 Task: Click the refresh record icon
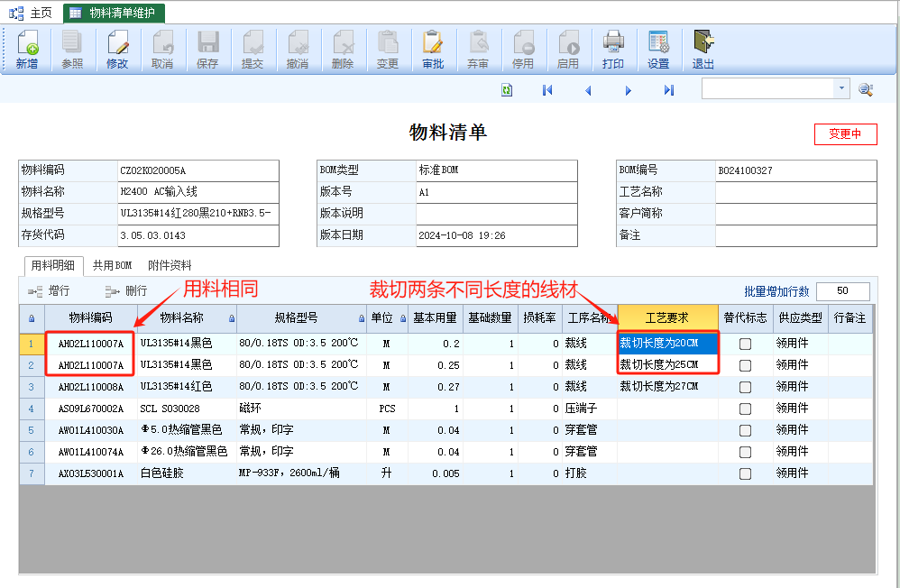[507, 90]
